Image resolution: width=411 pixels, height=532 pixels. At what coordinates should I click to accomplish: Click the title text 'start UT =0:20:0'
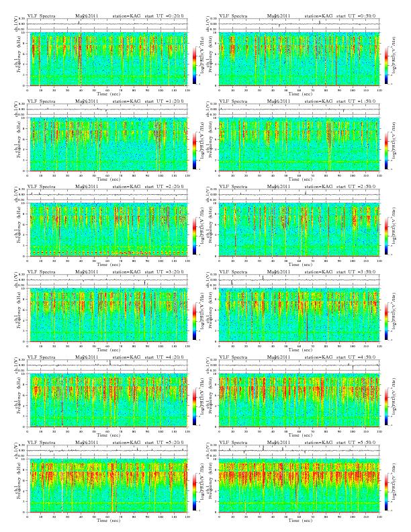tap(165, 15)
